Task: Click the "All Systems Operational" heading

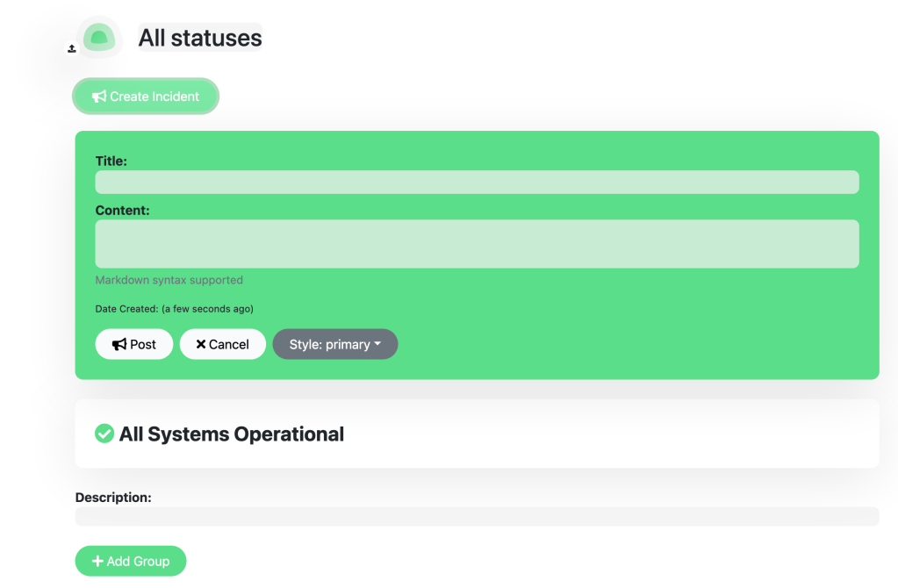Action: (232, 434)
